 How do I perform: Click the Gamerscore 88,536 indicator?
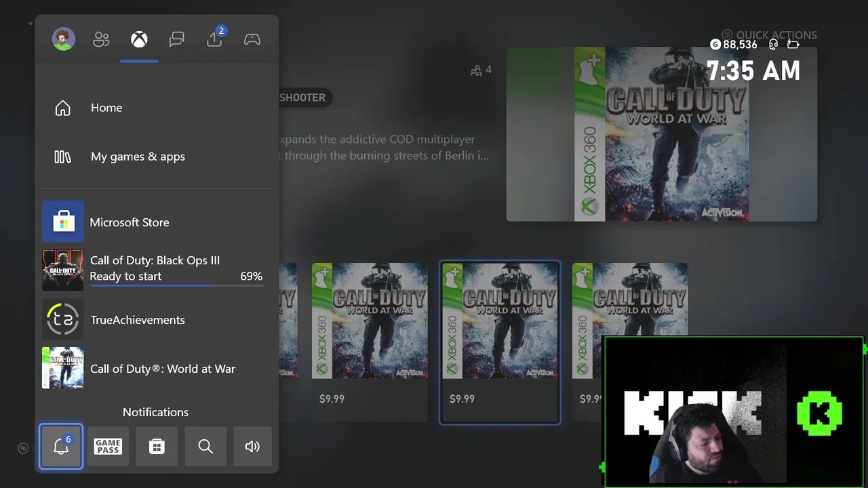pos(734,44)
